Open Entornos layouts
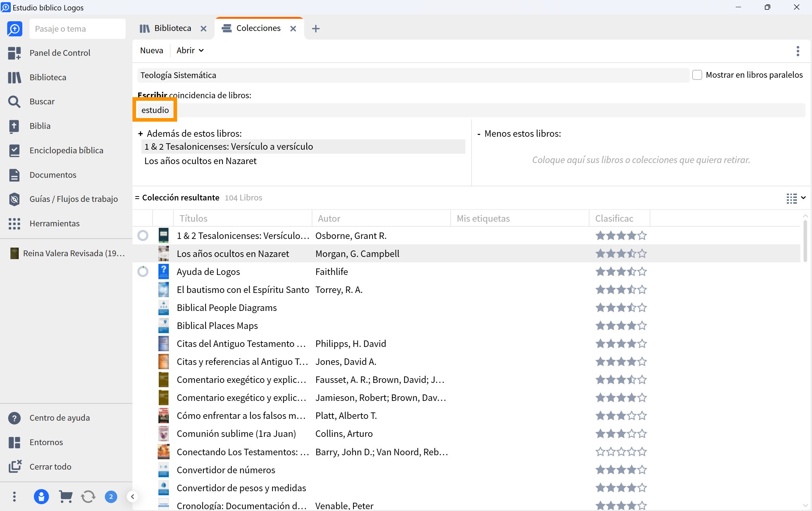Screen dimensions: 812x511 [46, 442]
